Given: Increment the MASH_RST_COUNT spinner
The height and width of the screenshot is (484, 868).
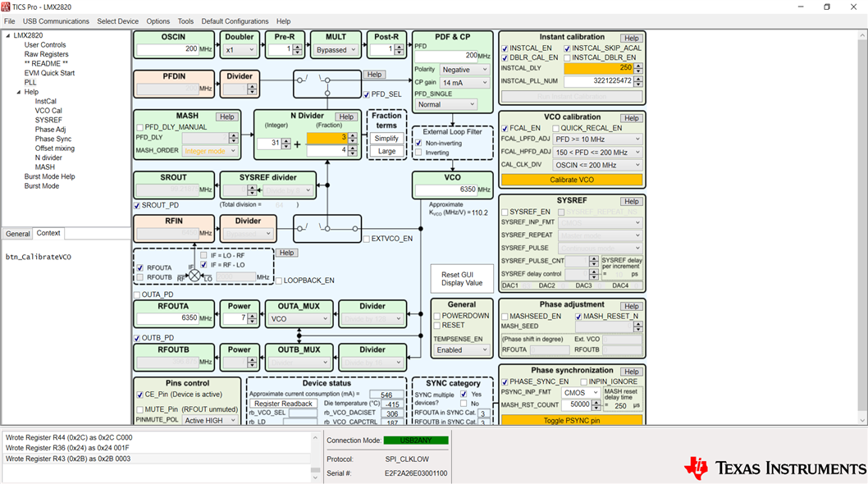Looking at the screenshot, I should (596, 402).
